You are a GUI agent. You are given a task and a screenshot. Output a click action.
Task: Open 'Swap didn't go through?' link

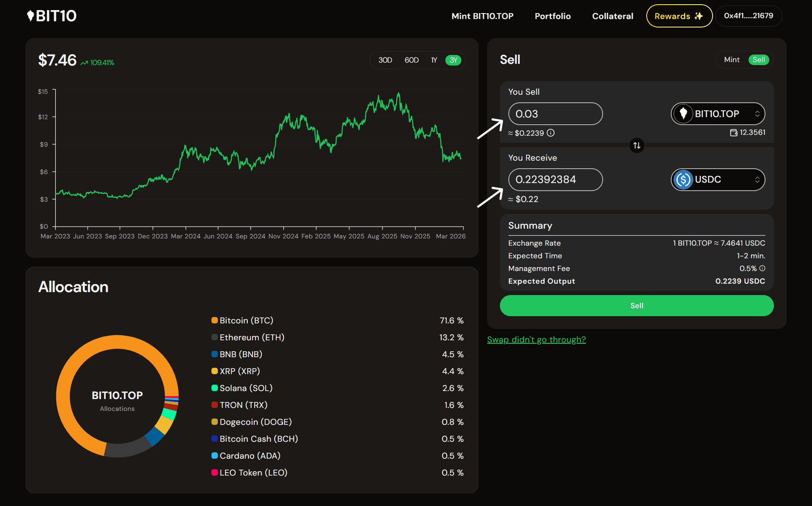(536, 339)
